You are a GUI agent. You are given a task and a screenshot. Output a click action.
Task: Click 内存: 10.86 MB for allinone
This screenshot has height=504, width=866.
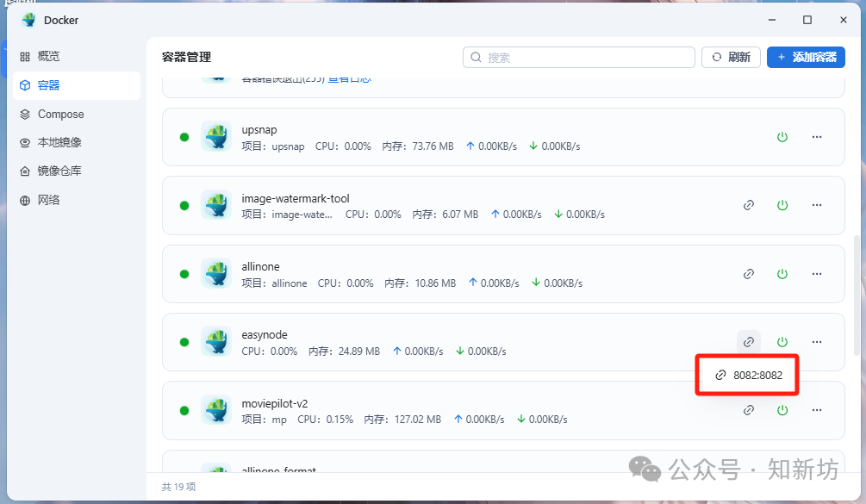coord(421,283)
